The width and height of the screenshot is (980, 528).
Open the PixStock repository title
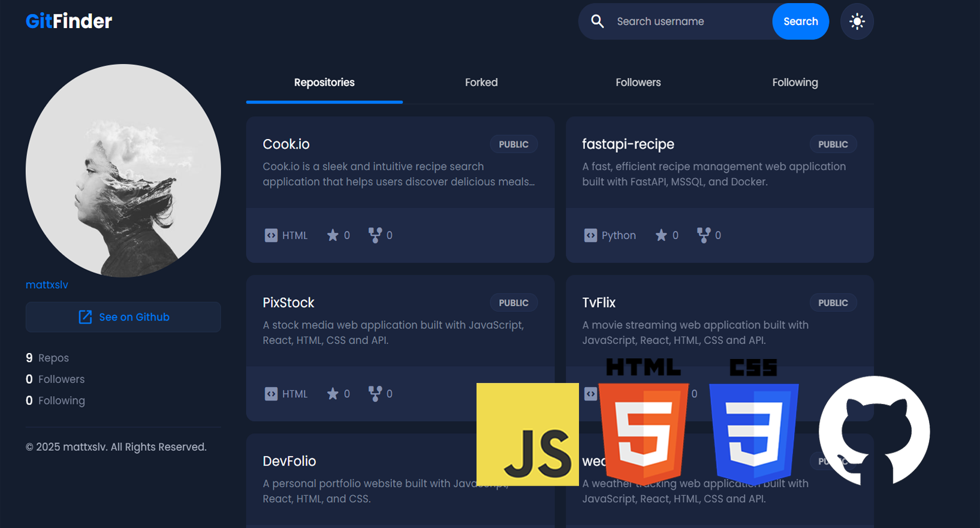pyautogui.click(x=288, y=303)
